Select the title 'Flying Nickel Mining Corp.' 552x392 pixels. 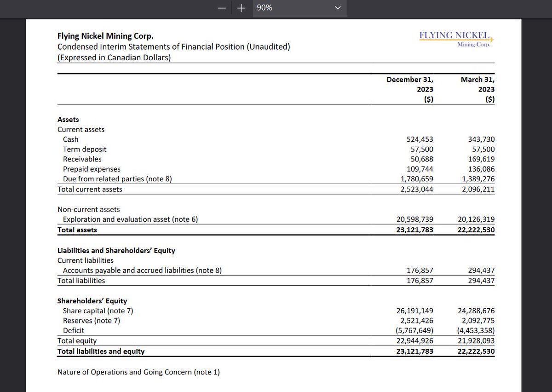click(105, 36)
